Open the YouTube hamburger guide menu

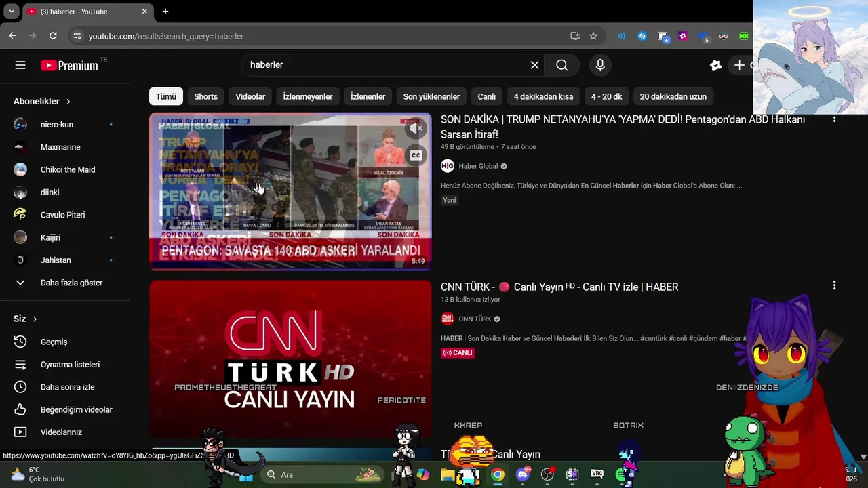[20, 65]
